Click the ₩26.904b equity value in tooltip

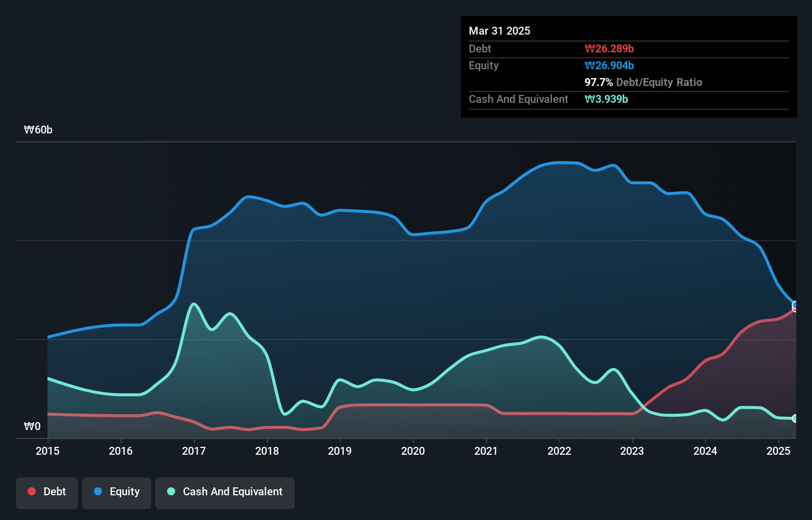click(609, 66)
